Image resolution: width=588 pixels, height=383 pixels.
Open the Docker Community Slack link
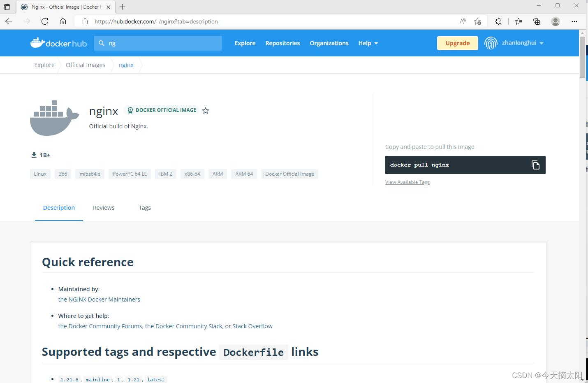click(184, 326)
